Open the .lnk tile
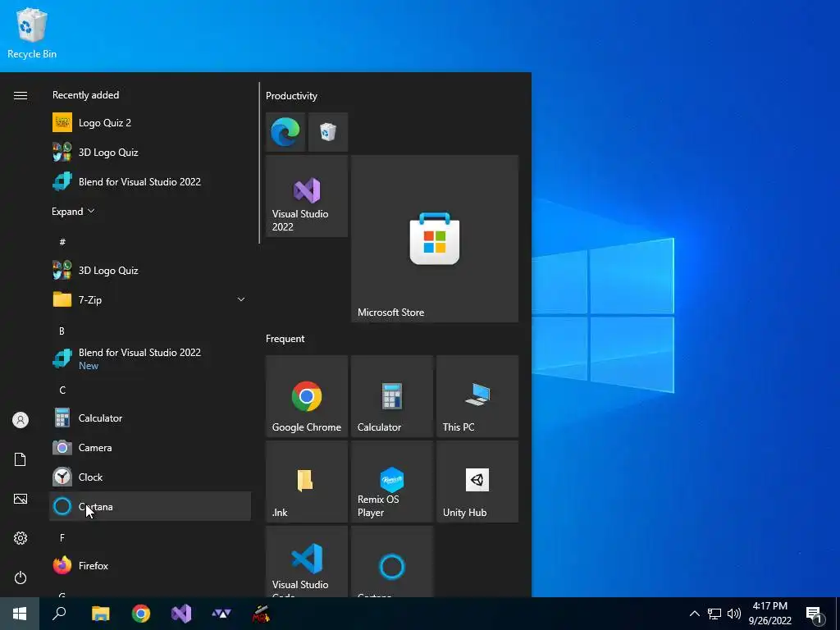The width and height of the screenshot is (840, 630). click(x=307, y=482)
